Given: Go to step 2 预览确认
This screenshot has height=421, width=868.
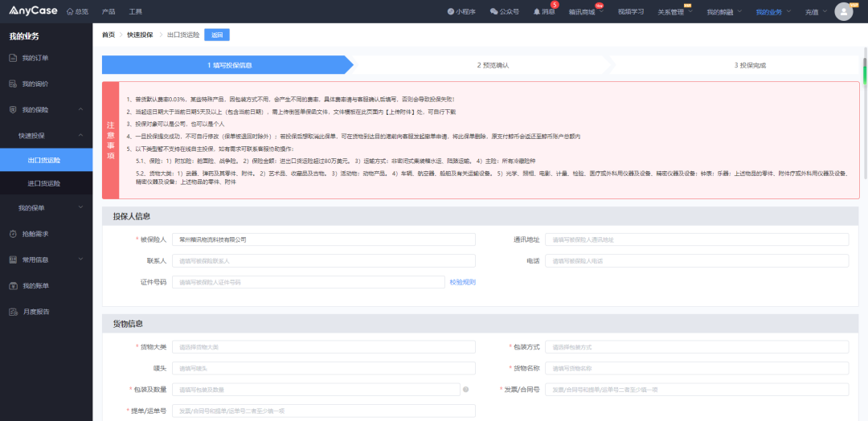Looking at the screenshot, I should point(493,65).
